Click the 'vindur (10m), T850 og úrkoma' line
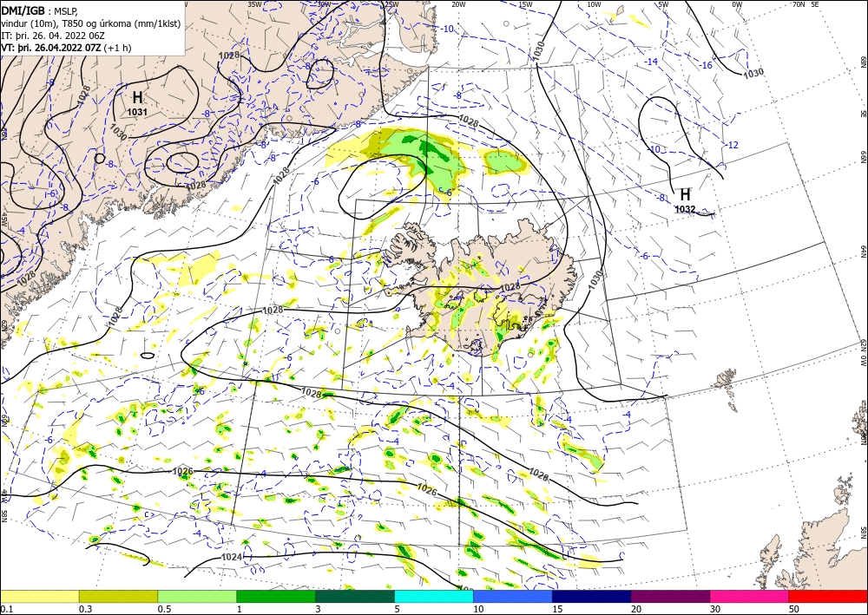 click(x=91, y=23)
